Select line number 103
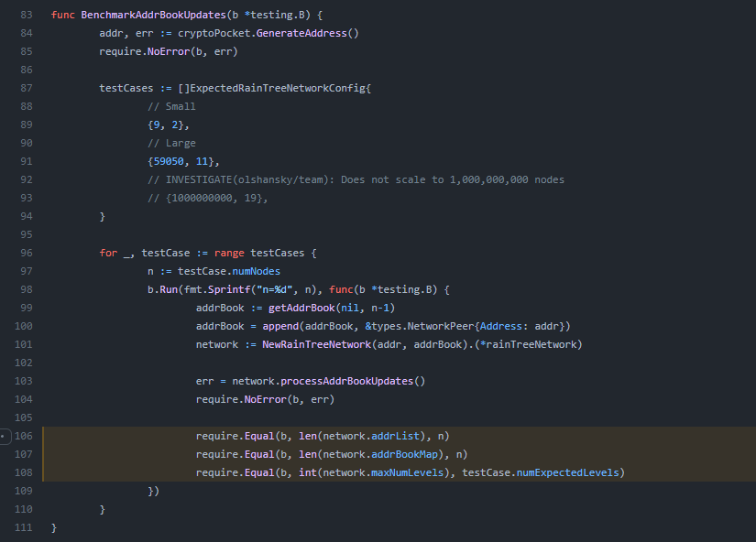The image size is (756, 542). (x=24, y=381)
